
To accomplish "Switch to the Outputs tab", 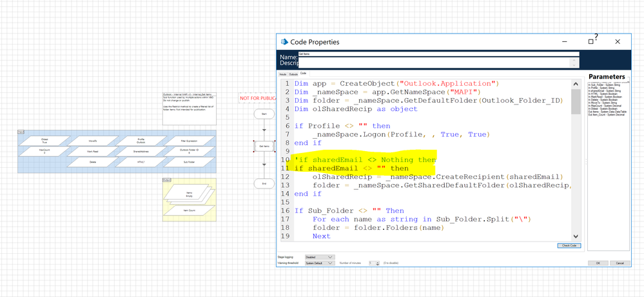I will pyautogui.click(x=293, y=74).
